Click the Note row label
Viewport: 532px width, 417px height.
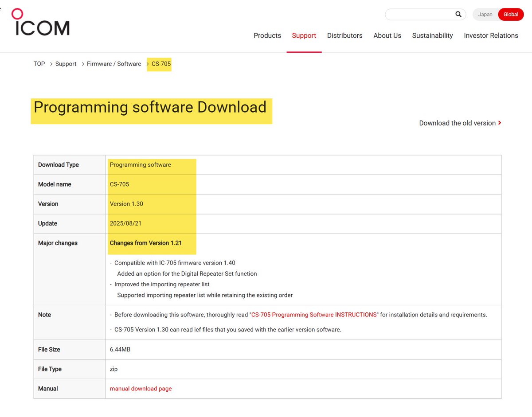pos(44,315)
